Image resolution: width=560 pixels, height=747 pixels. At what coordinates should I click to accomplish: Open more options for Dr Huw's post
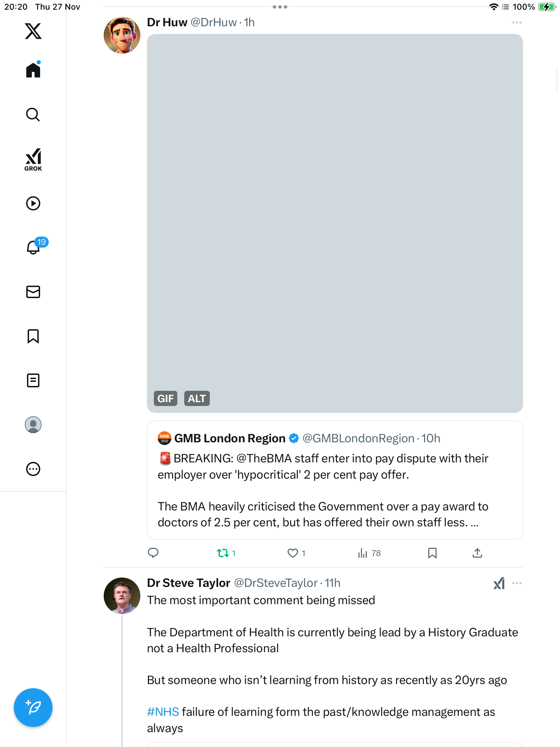click(x=516, y=22)
